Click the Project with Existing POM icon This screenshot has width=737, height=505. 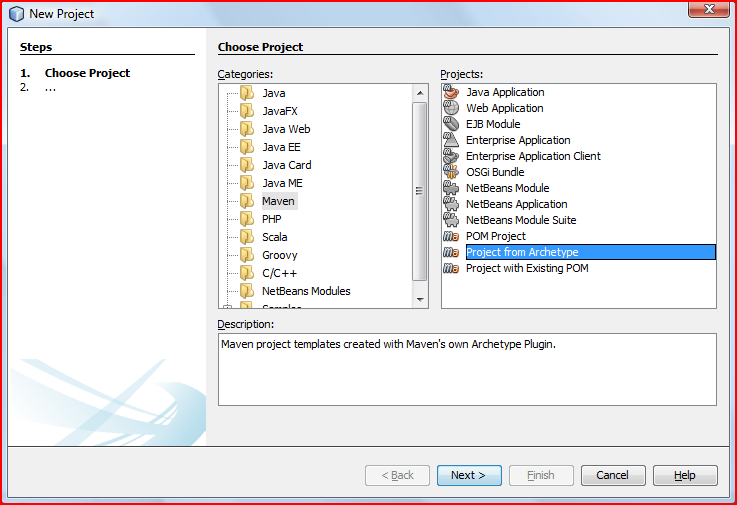[x=451, y=268]
